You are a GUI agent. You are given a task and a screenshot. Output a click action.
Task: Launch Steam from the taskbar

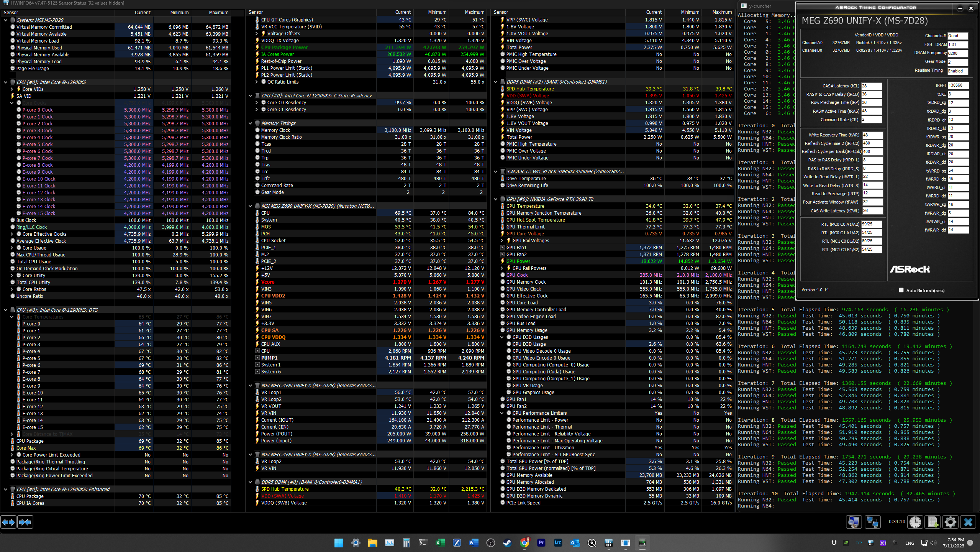[508, 543]
